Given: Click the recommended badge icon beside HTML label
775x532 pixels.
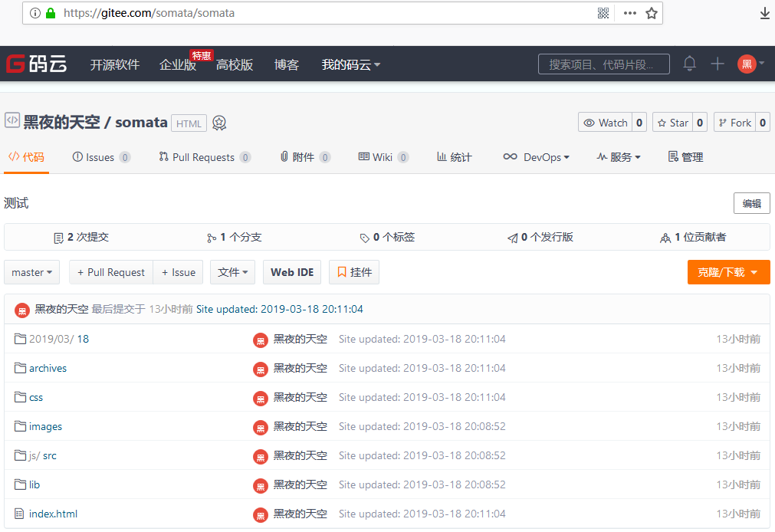Looking at the screenshot, I should pyautogui.click(x=219, y=123).
